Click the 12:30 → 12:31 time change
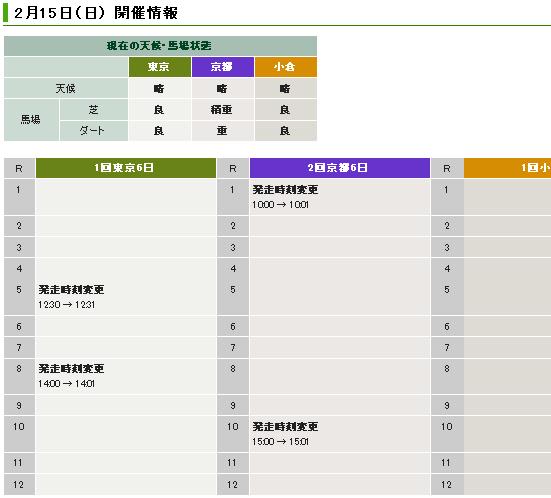This screenshot has width=551, height=498. [x=67, y=305]
